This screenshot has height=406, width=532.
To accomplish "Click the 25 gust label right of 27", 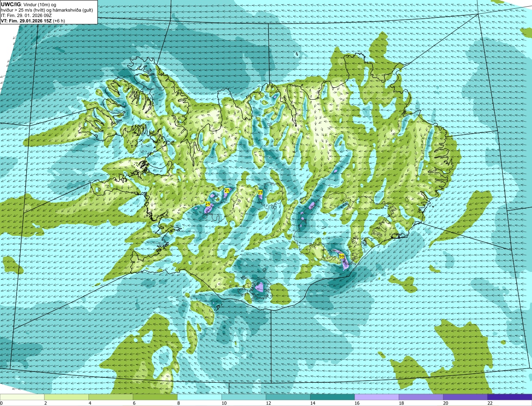I will point(260,192).
